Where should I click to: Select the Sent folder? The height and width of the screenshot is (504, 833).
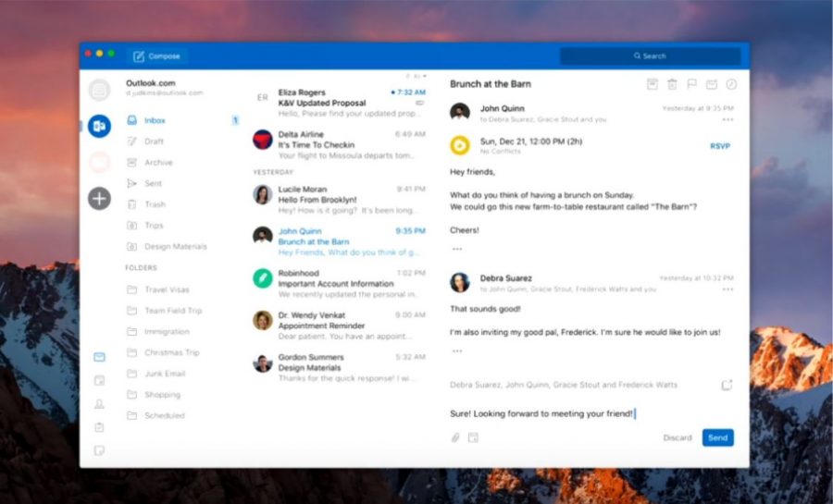(153, 183)
